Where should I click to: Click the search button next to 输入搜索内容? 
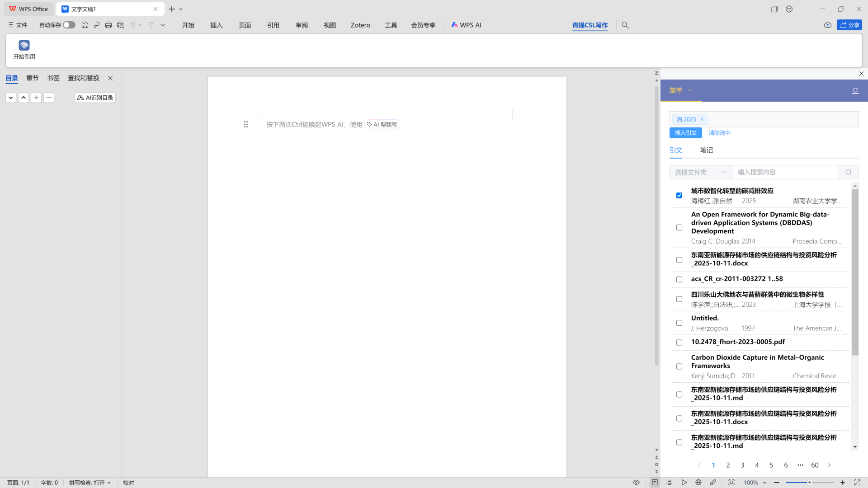[x=848, y=172]
